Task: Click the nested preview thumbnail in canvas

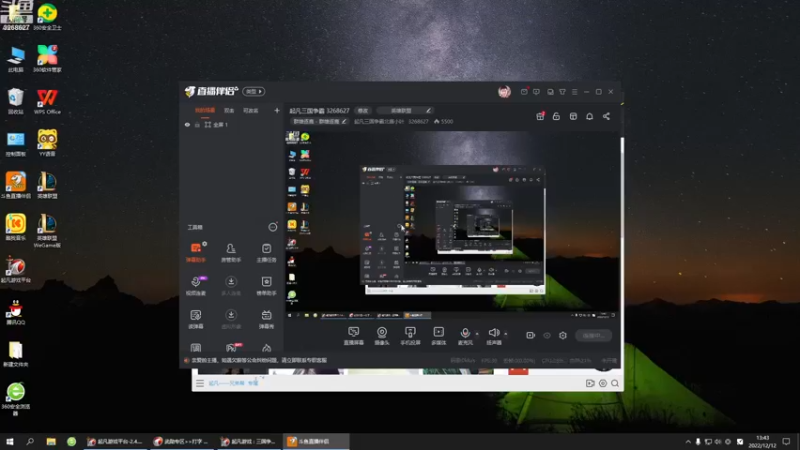Action: tap(453, 229)
